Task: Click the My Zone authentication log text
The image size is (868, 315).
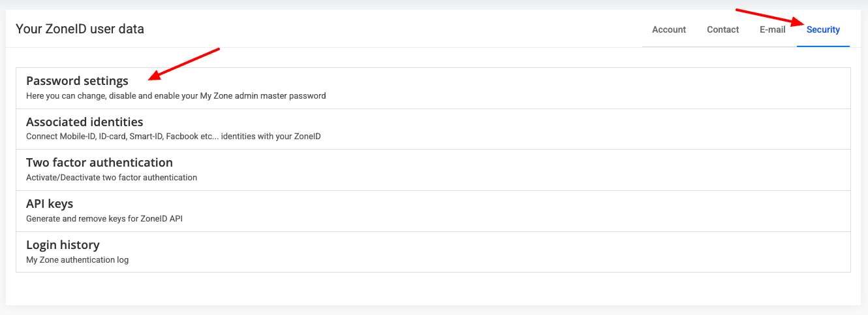Action: [x=77, y=260]
